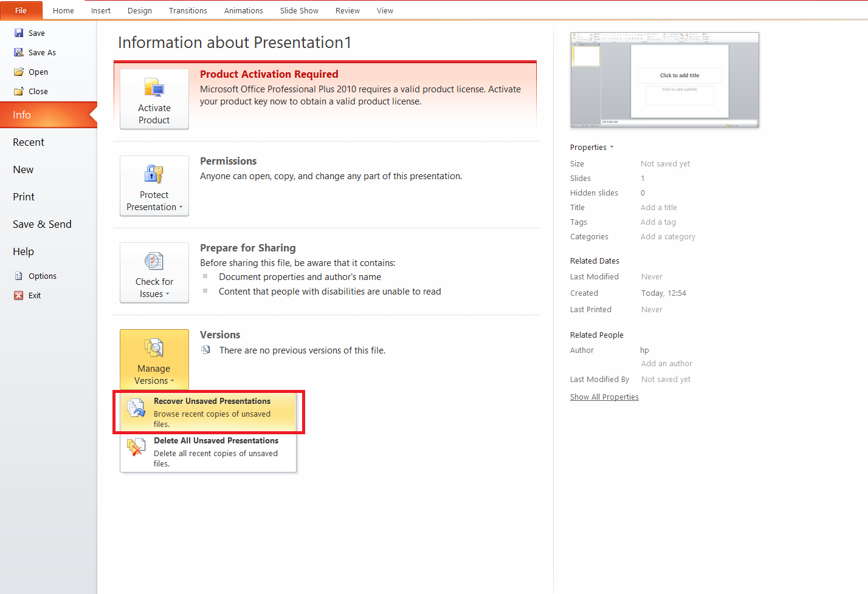Switch to the Home ribbon tab
This screenshot has width=868, height=594.
pyautogui.click(x=63, y=10)
